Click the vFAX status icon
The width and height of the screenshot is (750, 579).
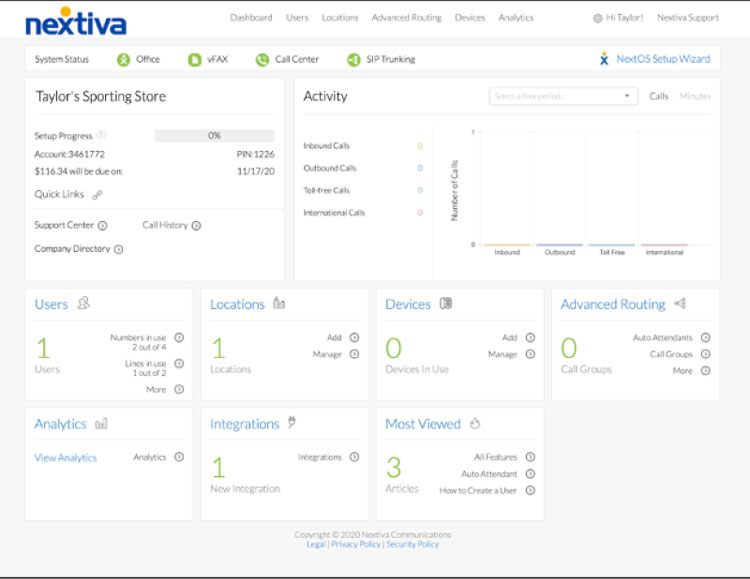coord(195,60)
